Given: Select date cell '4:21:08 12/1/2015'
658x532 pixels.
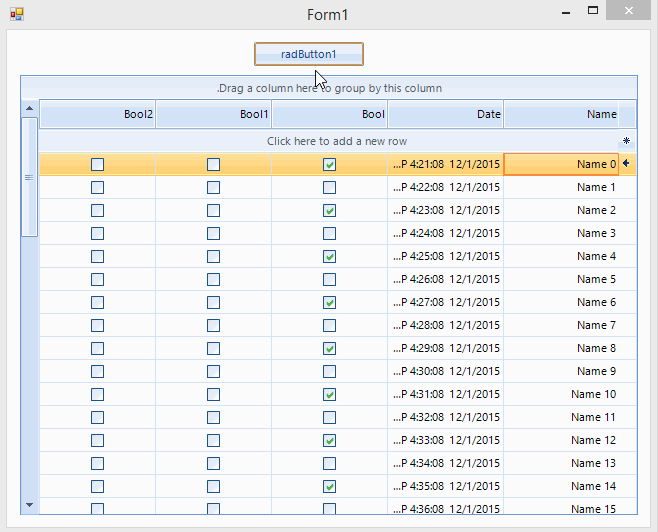Looking at the screenshot, I should click(445, 164).
